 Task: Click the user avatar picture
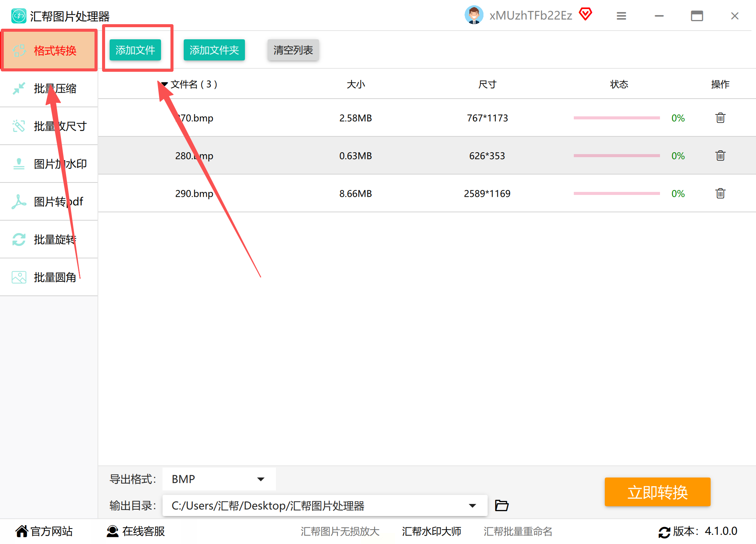474,15
